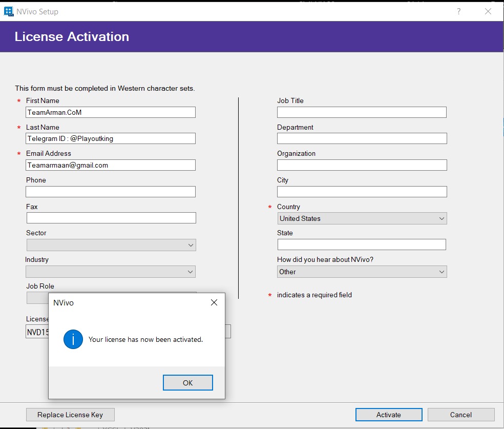
Task: Click the license key field starting NVD15
Action: click(x=37, y=332)
